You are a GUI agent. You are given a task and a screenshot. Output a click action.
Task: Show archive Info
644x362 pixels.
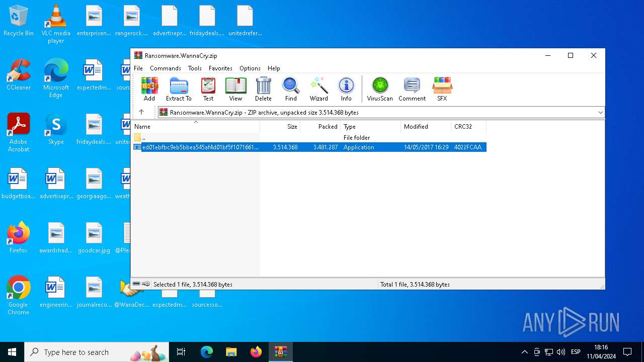[x=346, y=89]
